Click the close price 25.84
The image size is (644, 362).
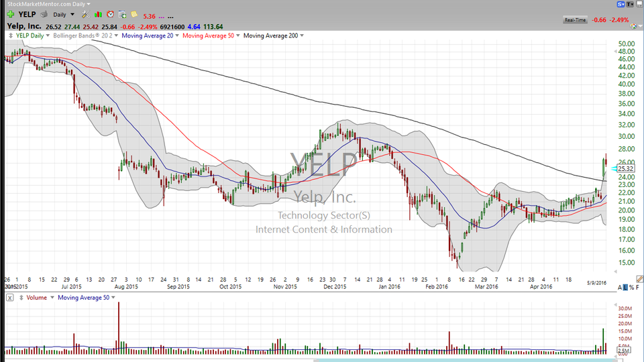(109, 27)
